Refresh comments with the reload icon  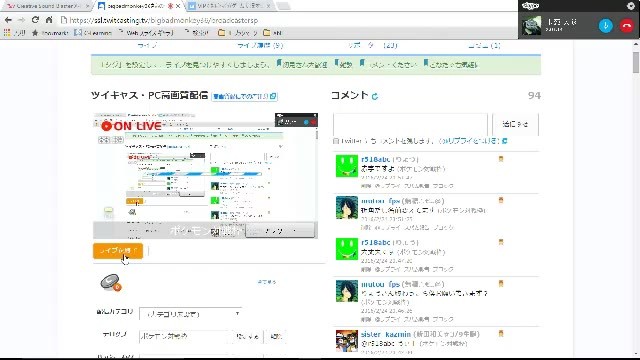pos(375,96)
